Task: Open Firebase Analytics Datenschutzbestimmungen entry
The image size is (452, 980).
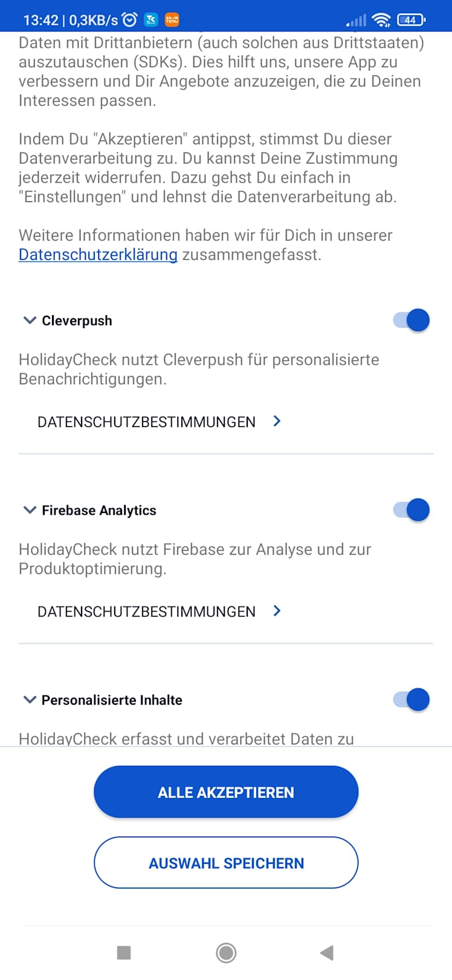Action: (x=146, y=612)
